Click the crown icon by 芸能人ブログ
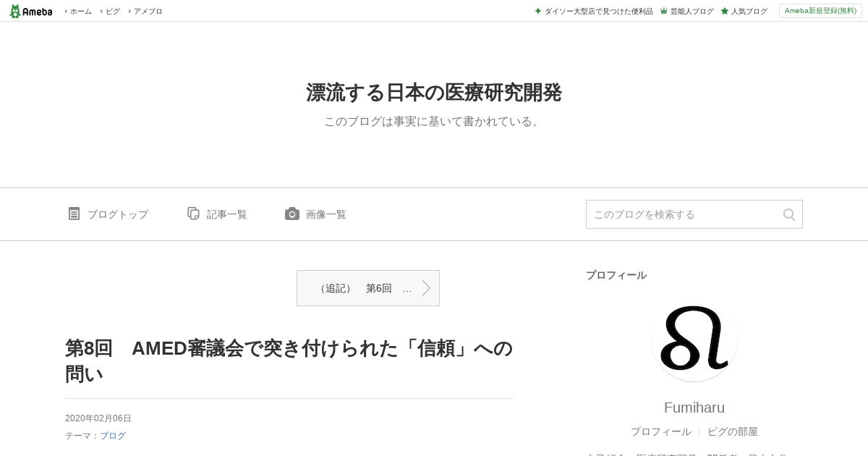868x456 pixels. [x=663, y=11]
